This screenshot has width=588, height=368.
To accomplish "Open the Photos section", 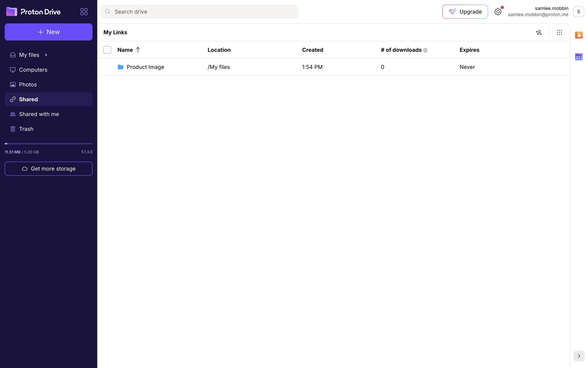I will (28, 84).
